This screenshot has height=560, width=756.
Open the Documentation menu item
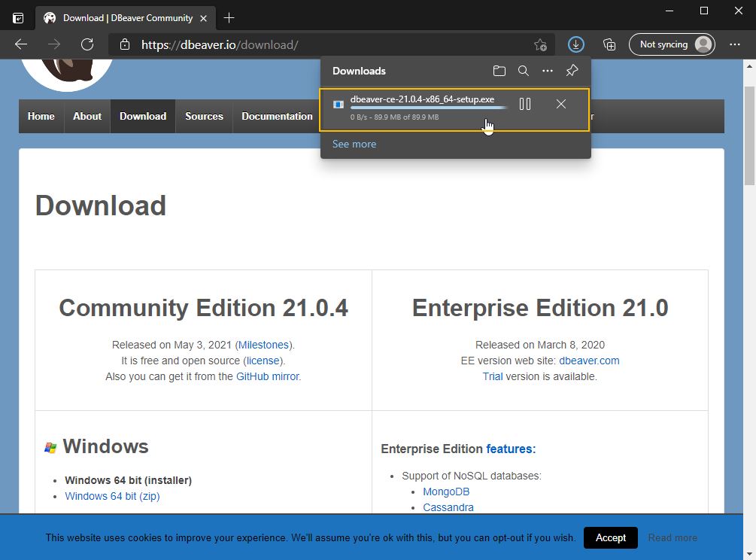(x=277, y=116)
